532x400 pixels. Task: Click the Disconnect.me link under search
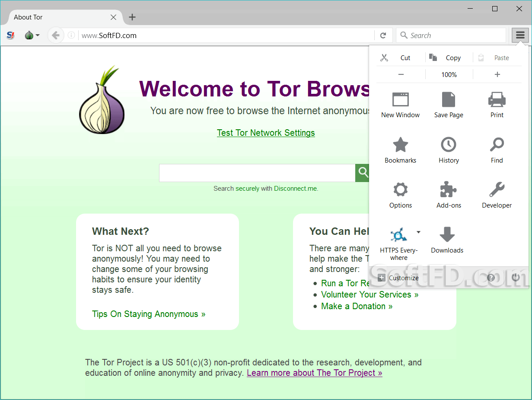pyautogui.click(x=295, y=189)
